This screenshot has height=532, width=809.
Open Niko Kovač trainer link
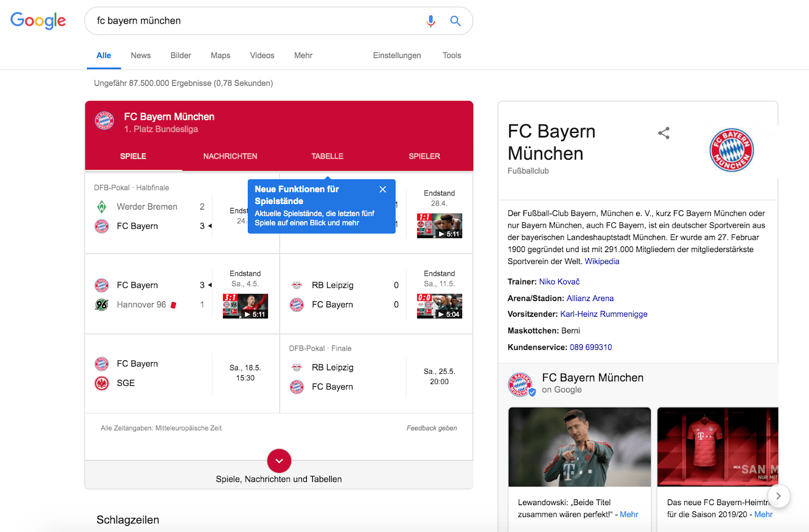pos(559,282)
